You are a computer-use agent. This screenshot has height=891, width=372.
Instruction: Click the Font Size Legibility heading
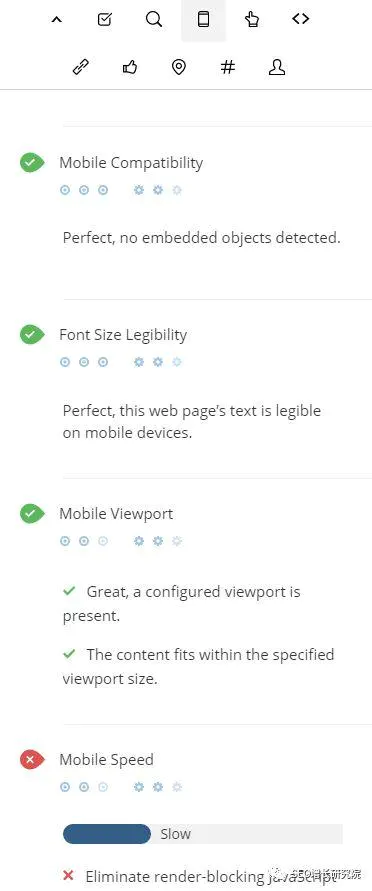pyautogui.click(x=123, y=335)
